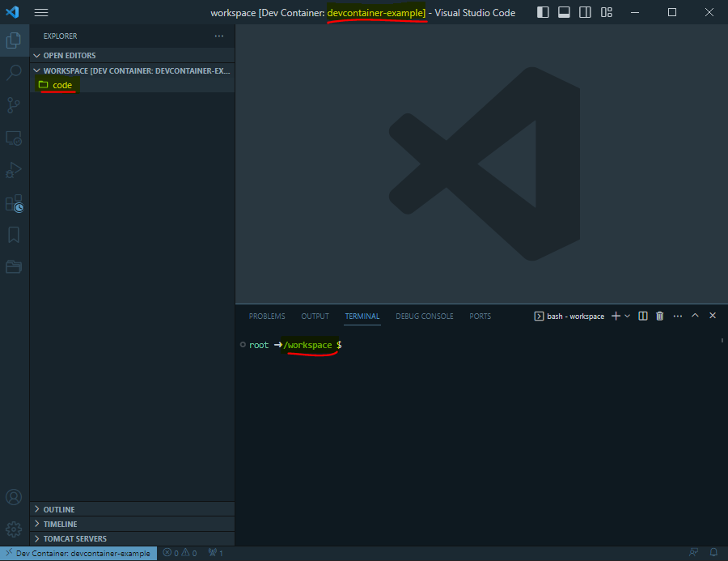Viewport: 728px width, 561px height.
Task: Select the Terminal tab
Action: tap(362, 316)
